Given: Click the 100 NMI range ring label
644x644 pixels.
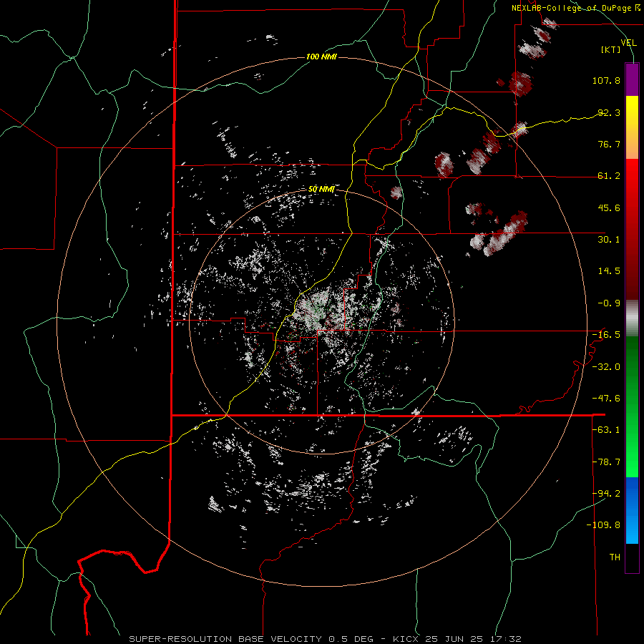Looking at the screenshot, I should click(x=321, y=57).
